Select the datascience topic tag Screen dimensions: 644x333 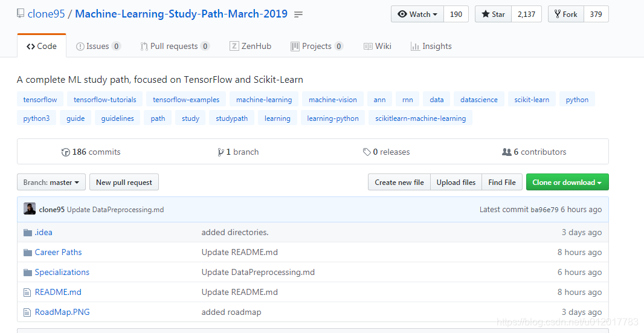(479, 100)
